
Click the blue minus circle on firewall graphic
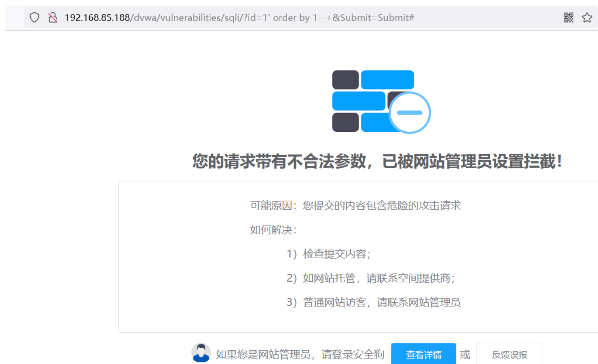[410, 113]
